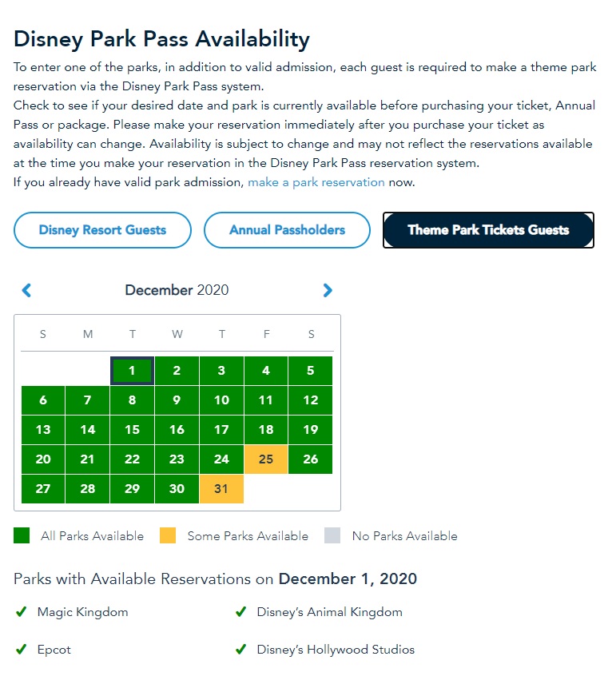Choose December 25 on the calendar
This screenshot has width=616, height=680.
tap(266, 459)
